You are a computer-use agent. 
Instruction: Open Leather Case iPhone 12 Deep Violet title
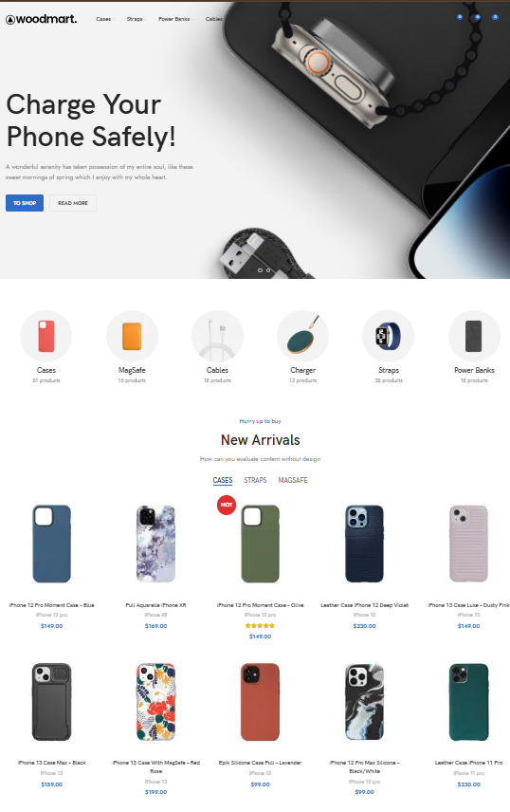(x=365, y=605)
